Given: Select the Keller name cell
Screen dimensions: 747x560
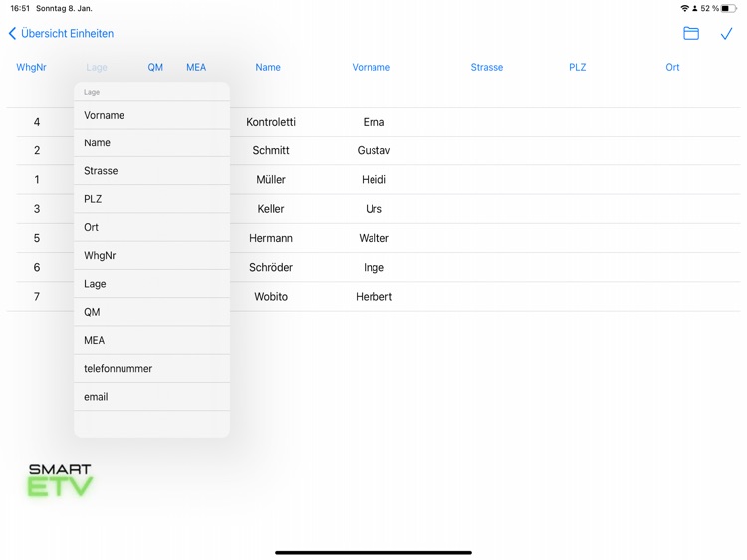Looking at the screenshot, I should (271, 208).
